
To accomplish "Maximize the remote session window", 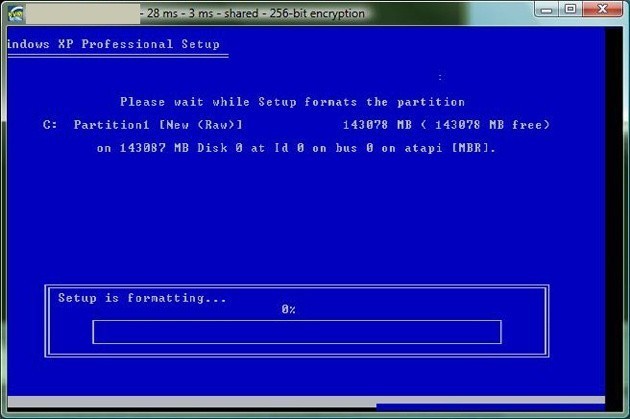I will 570,9.
